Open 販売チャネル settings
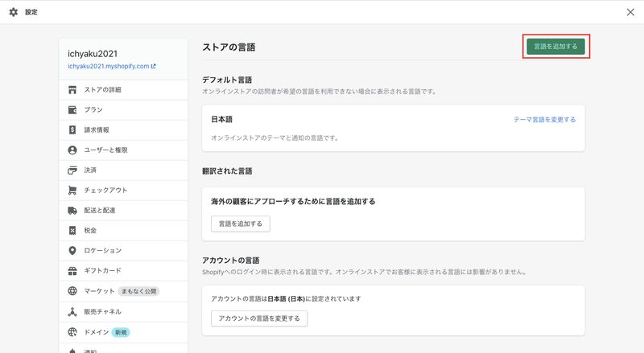 click(124, 311)
